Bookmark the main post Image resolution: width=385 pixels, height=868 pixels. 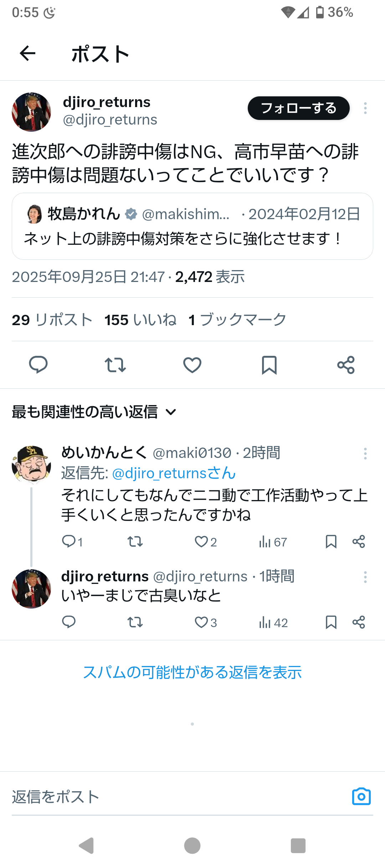tap(269, 365)
